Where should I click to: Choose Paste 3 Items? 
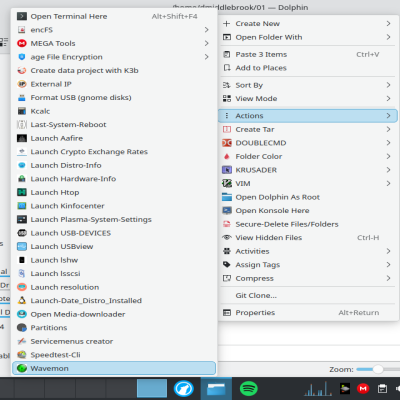[x=308, y=54]
